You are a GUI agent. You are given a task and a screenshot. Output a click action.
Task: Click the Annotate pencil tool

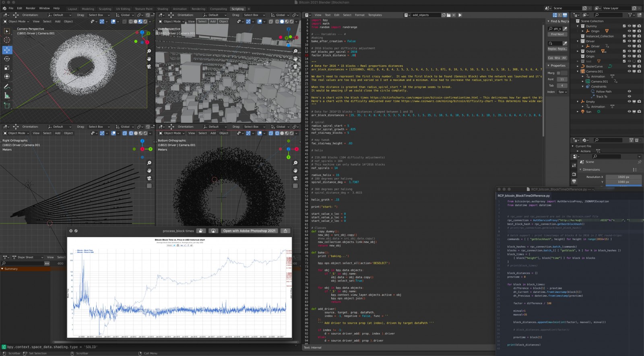[7, 87]
